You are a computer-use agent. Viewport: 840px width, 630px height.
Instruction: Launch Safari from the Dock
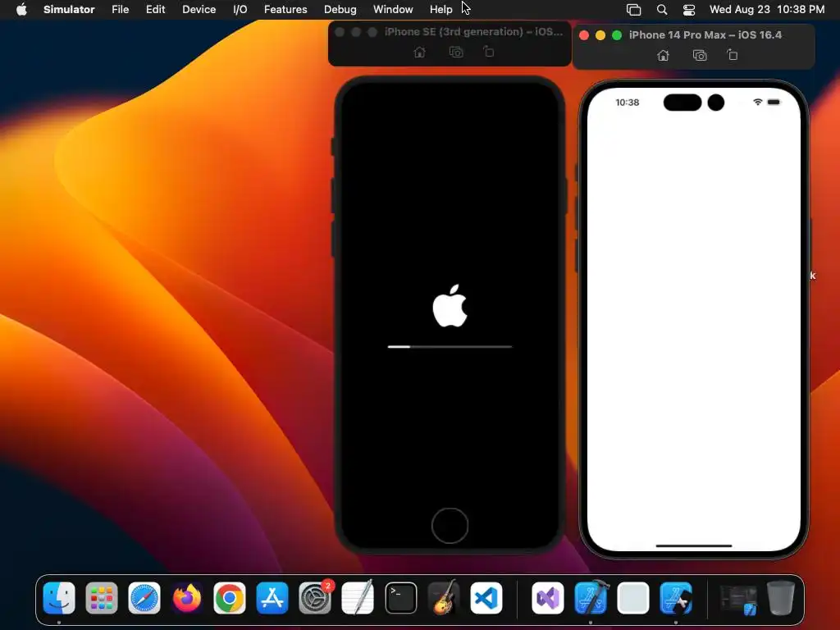pyautogui.click(x=144, y=597)
